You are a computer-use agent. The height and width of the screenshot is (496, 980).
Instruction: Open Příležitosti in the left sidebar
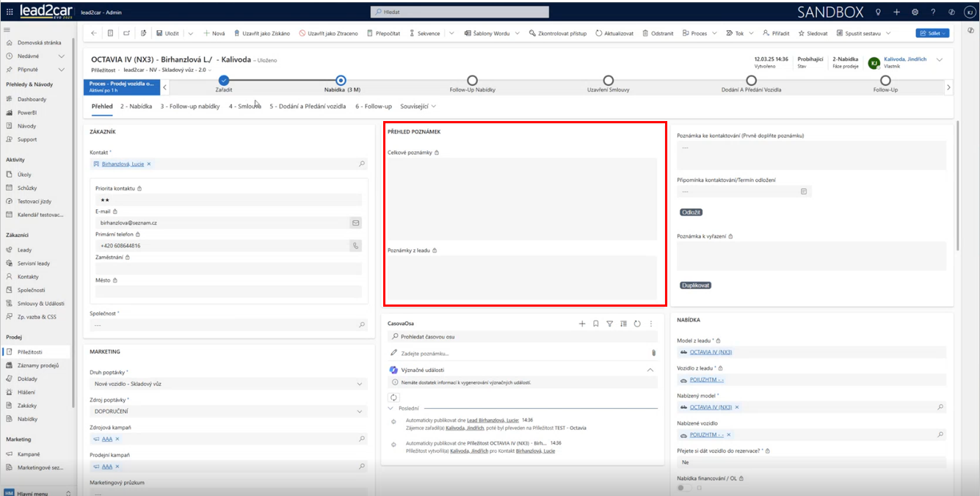point(30,352)
